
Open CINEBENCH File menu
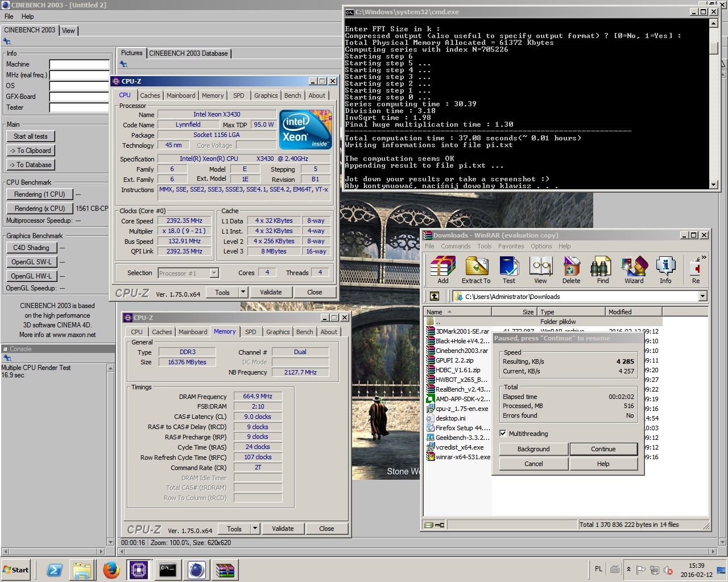click(9, 16)
